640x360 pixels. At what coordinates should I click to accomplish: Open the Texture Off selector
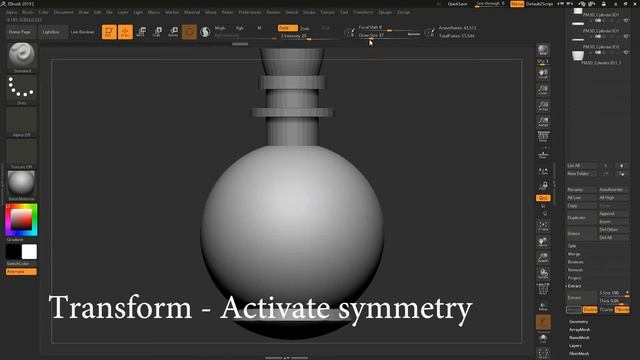(x=22, y=152)
